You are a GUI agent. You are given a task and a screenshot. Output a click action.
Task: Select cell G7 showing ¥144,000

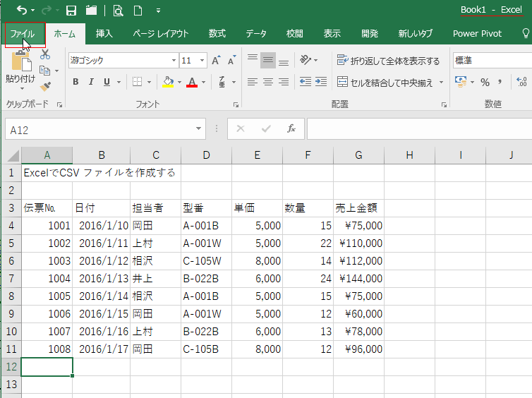click(x=358, y=277)
